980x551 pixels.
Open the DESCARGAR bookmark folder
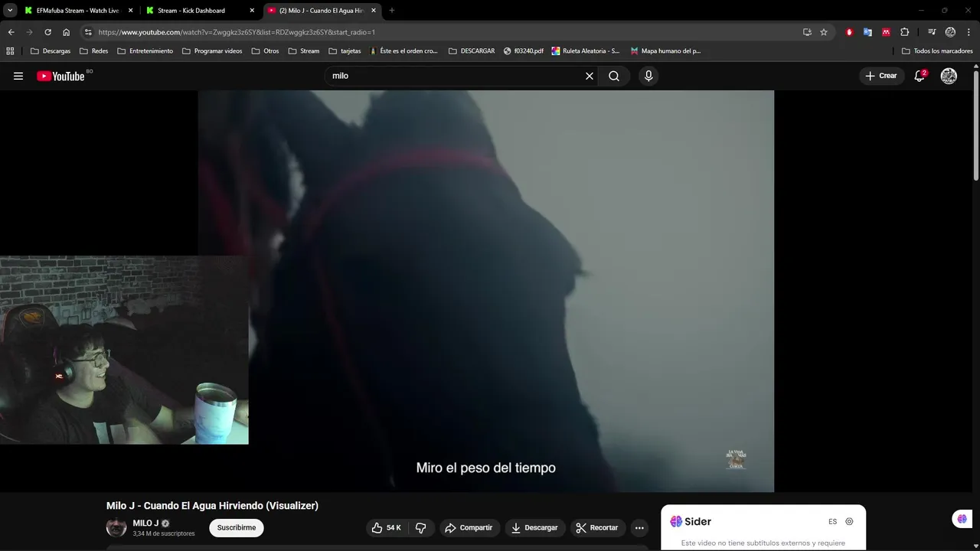472,51
